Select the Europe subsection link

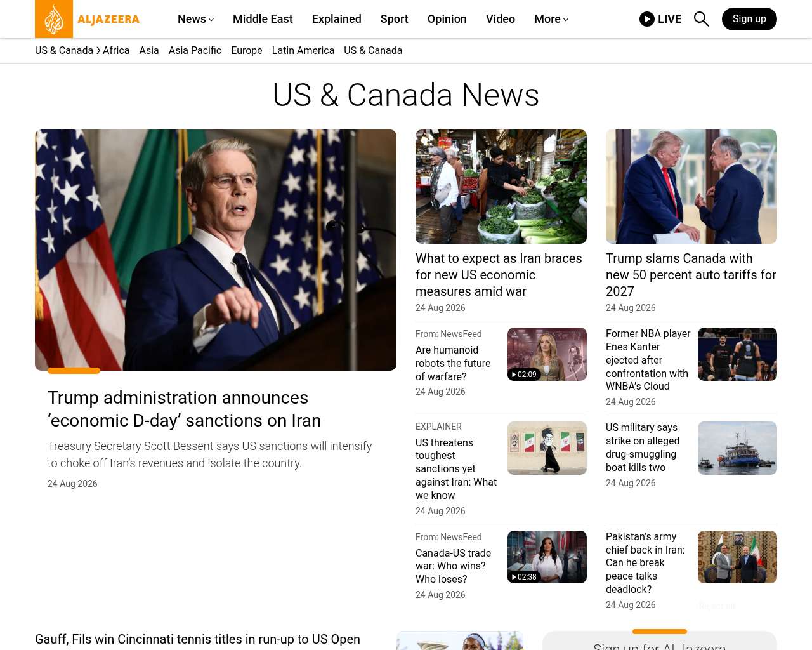(247, 51)
